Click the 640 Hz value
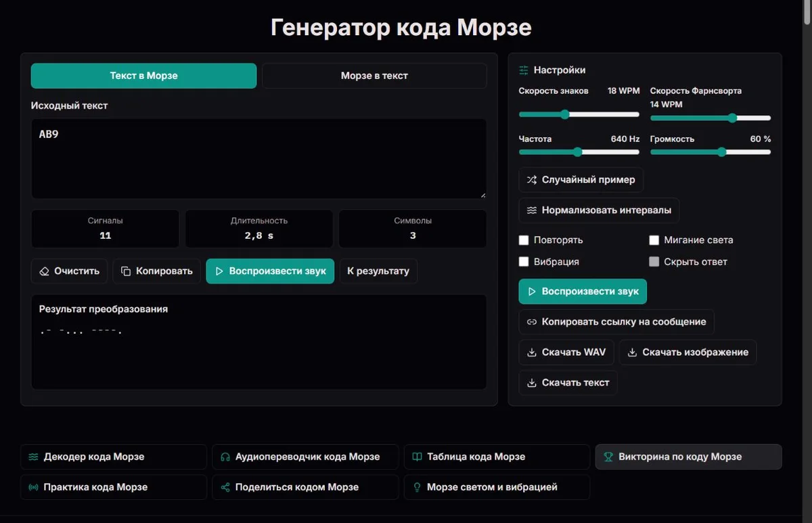 point(625,139)
